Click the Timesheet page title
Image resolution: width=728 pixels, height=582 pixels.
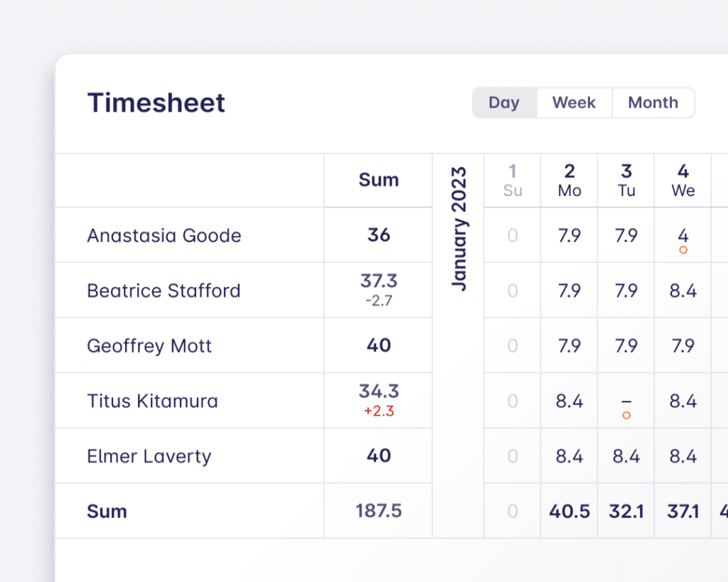(156, 103)
